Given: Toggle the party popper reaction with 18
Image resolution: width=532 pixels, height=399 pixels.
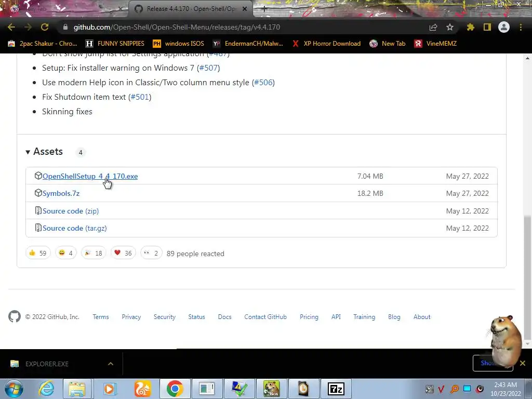Looking at the screenshot, I should pyautogui.click(x=94, y=253).
